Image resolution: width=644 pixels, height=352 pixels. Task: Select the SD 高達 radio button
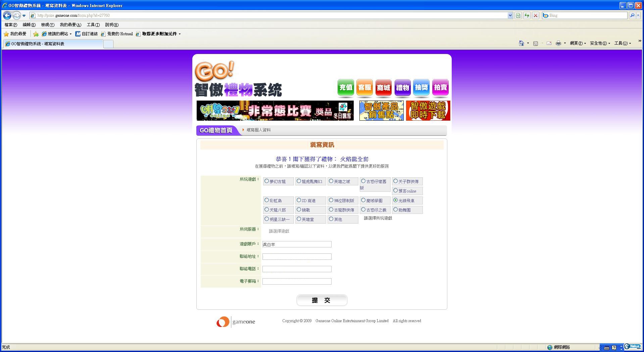click(299, 200)
